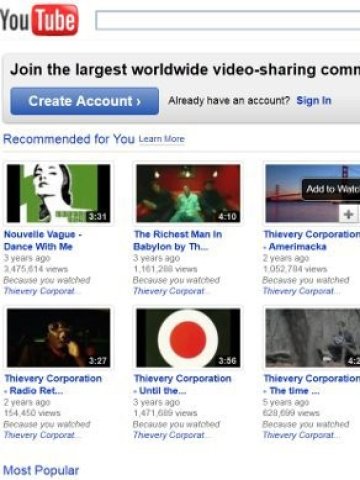Open title The Richest Man in Babylon by Th...

[x=178, y=240]
